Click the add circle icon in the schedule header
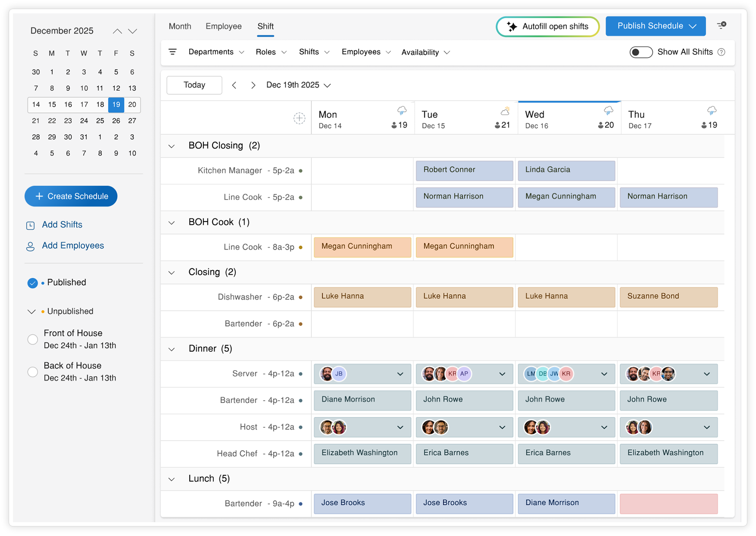Screen dimensions: 756x536 coord(299,118)
